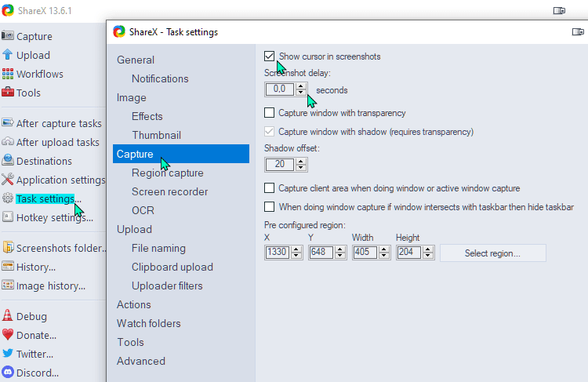The image size is (588, 382).
Task: Select the highlighted Capture page
Action: (x=181, y=154)
